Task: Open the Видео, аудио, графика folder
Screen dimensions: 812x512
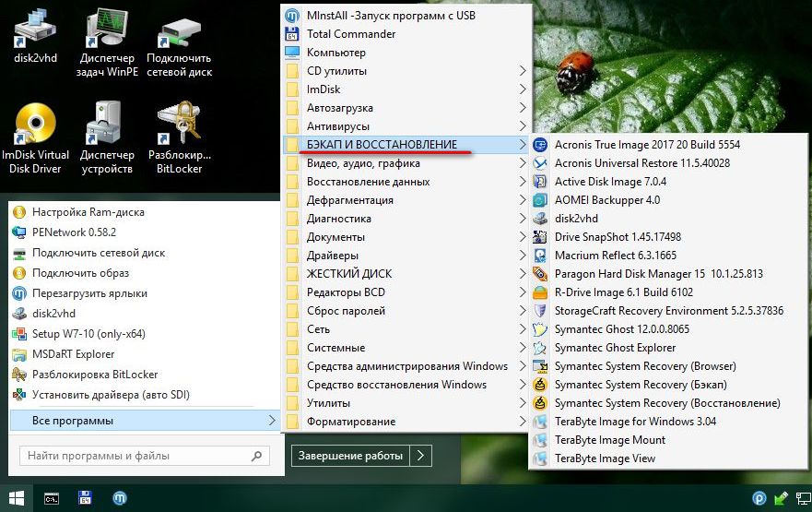Action: point(406,163)
